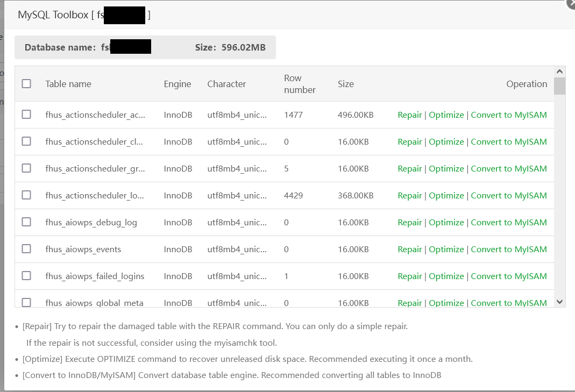Tick the fhus_aiowps_failed_logins checkbox
Viewport: 575px width, 392px height.
tap(26, 276)
